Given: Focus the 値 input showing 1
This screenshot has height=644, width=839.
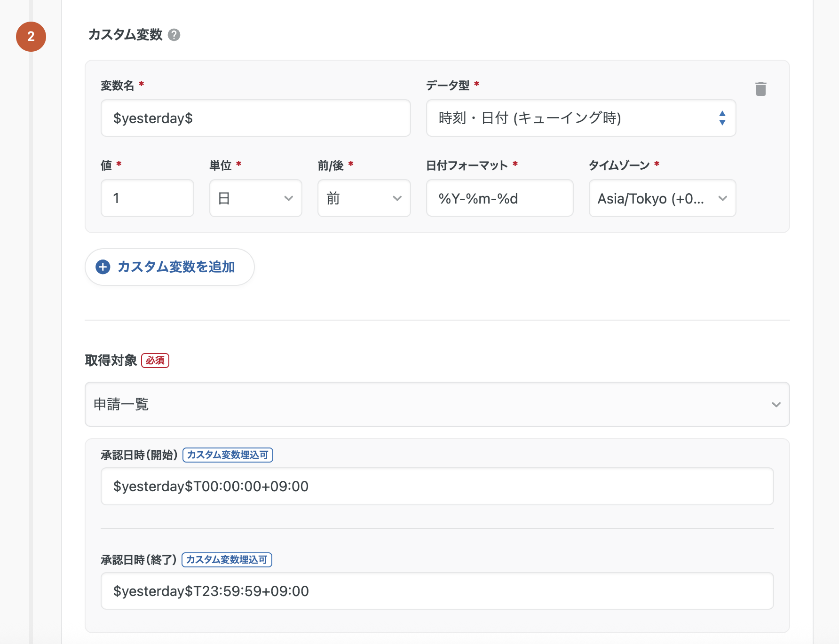Looking at the screenshot, I should coord(147,198).
